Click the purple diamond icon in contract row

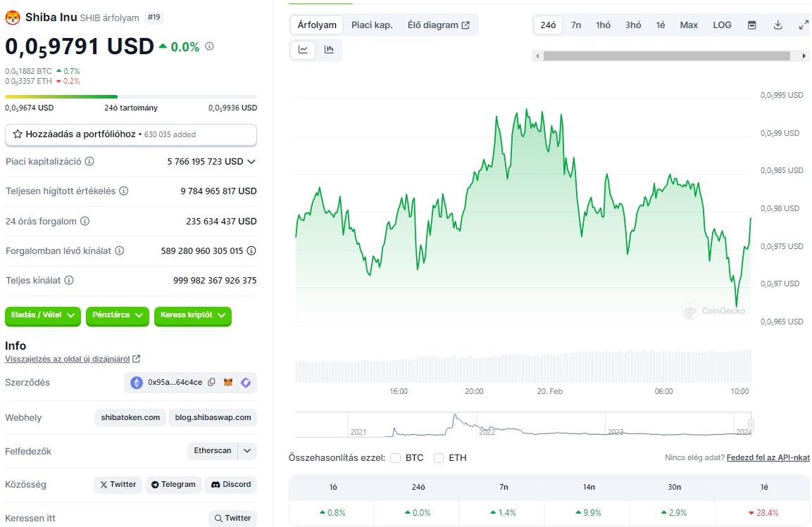(246, 382)
